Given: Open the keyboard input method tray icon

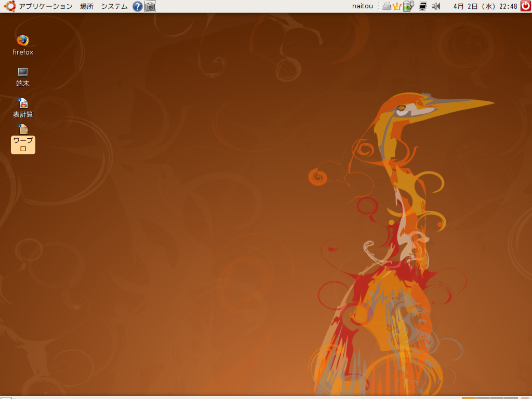Looking at the screenshot, I should pyautogui.click(x=387, y=6).
